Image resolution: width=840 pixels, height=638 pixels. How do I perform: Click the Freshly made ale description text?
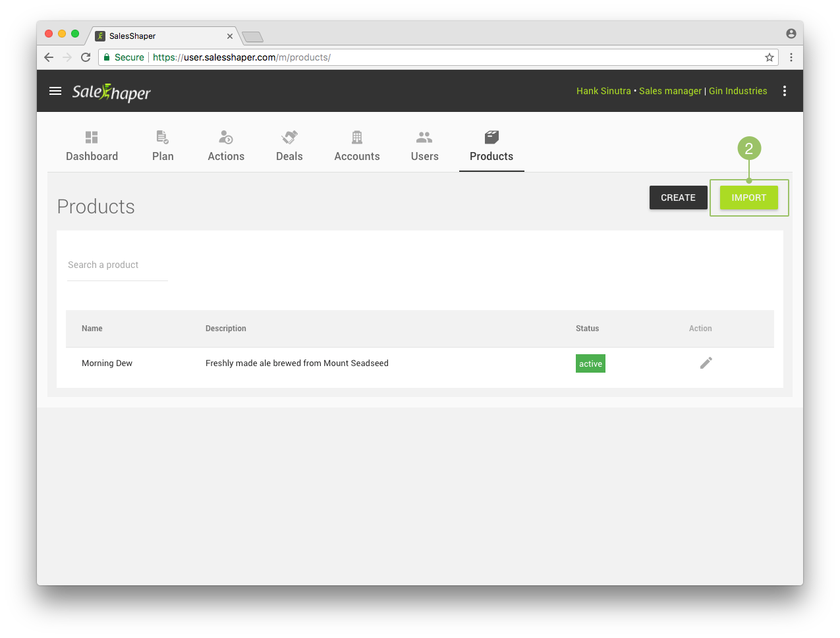coord(297,363)
